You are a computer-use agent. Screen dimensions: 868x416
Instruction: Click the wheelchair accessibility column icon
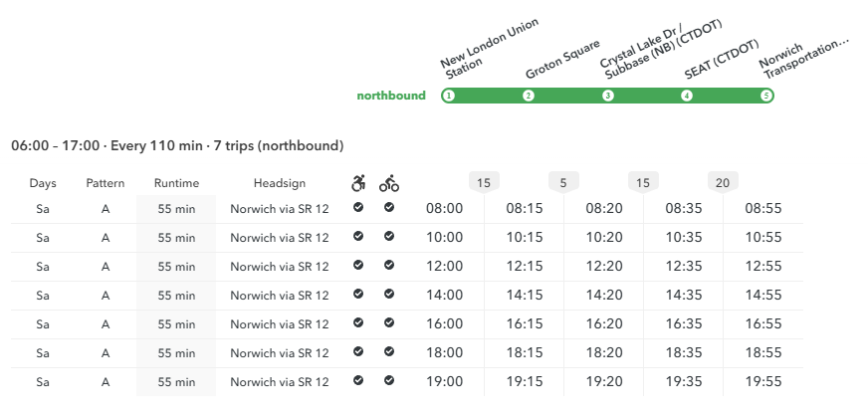pos(358,183)
